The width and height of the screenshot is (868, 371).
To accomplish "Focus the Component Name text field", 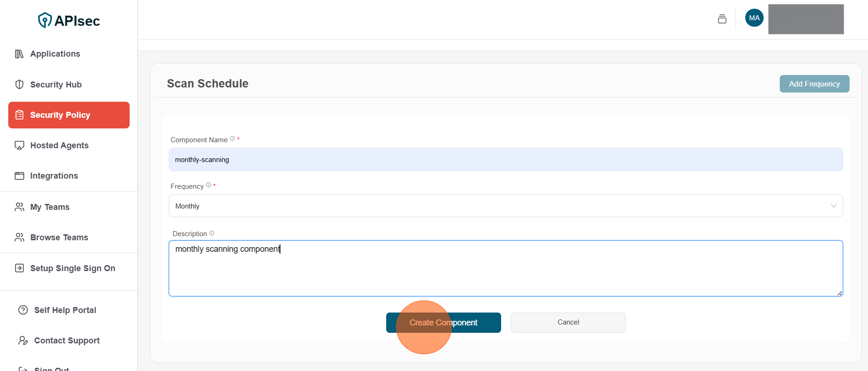I will point(505,160).
